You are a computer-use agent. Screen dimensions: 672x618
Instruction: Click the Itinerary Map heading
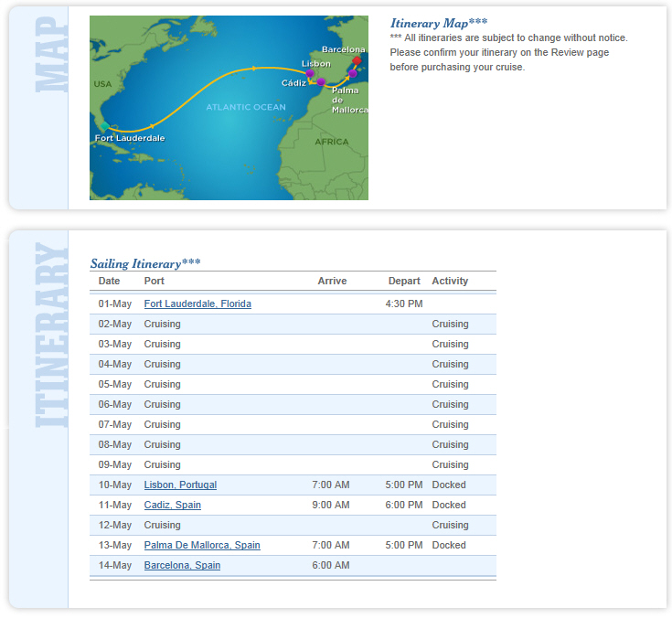(439, 23)
